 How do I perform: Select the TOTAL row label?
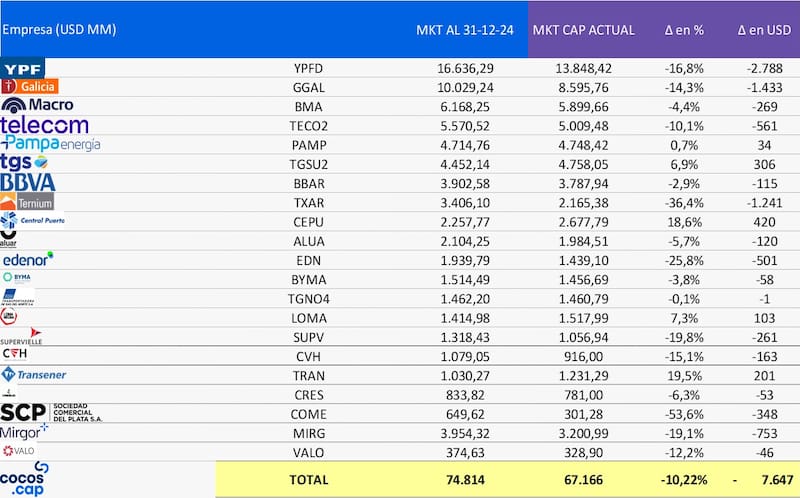click(308, 480)
